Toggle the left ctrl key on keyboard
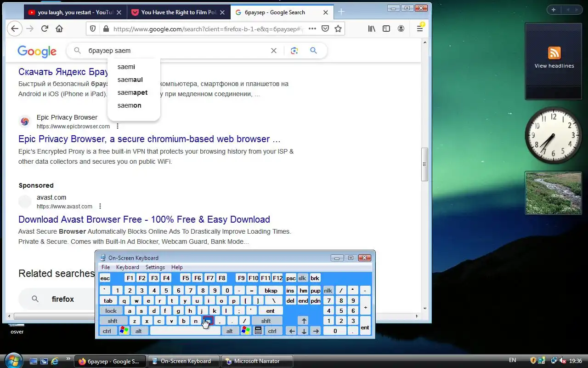 point(107,331)
